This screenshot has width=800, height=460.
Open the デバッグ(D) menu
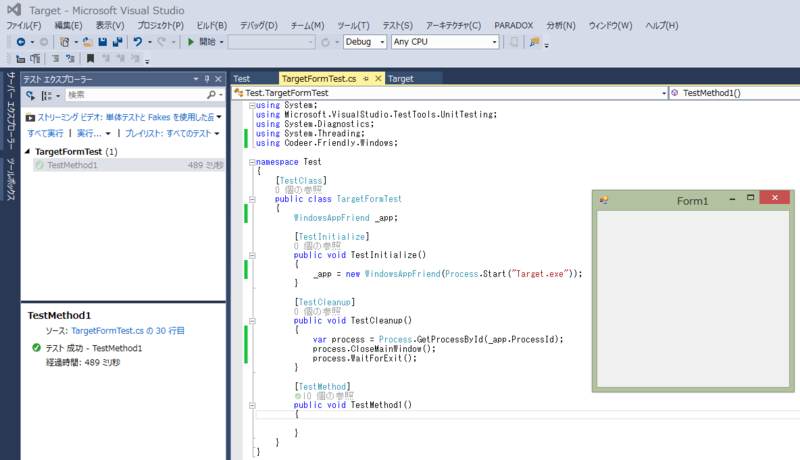click(x=259, y=25)
